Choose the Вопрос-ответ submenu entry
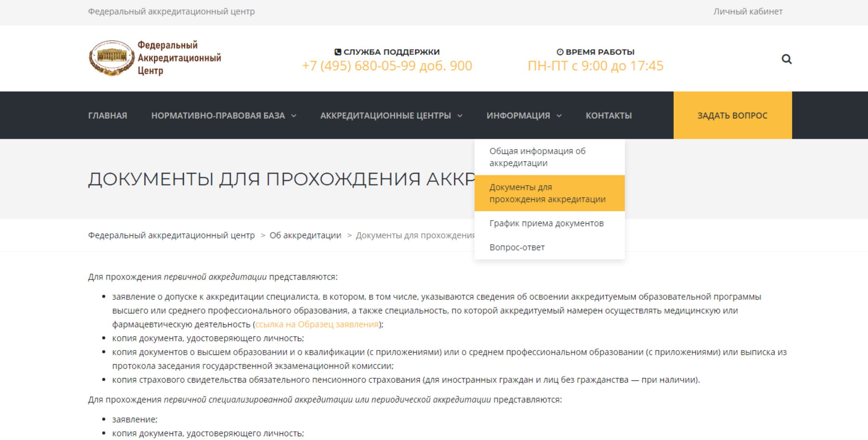The image size is (868, 440). pos(517,247)
